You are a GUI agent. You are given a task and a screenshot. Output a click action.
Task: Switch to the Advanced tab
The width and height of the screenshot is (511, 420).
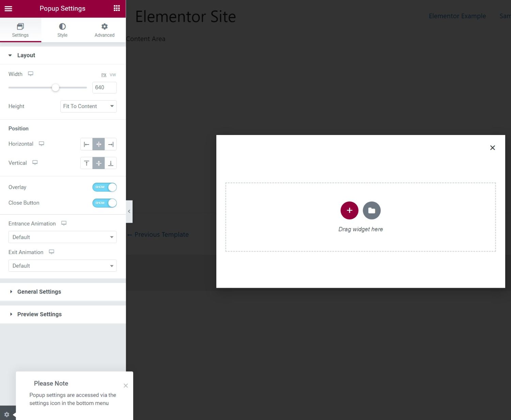pyautogui.click(x=104, y=30)
